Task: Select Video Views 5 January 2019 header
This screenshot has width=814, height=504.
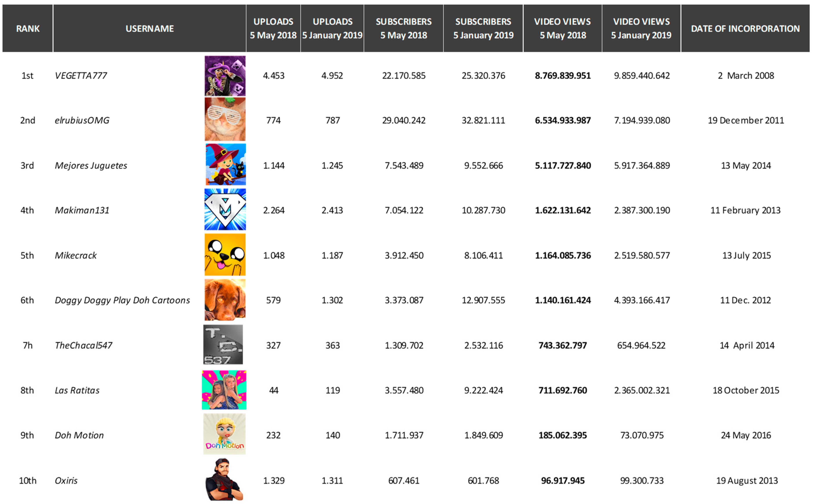Action: coord(641,29)
